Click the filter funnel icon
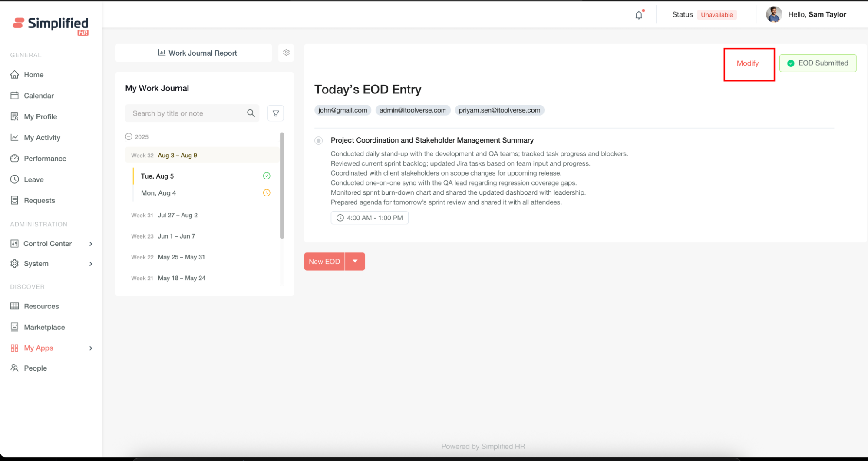Image resolution: width=868 pixels, height=461 pixels. (276, 113)
